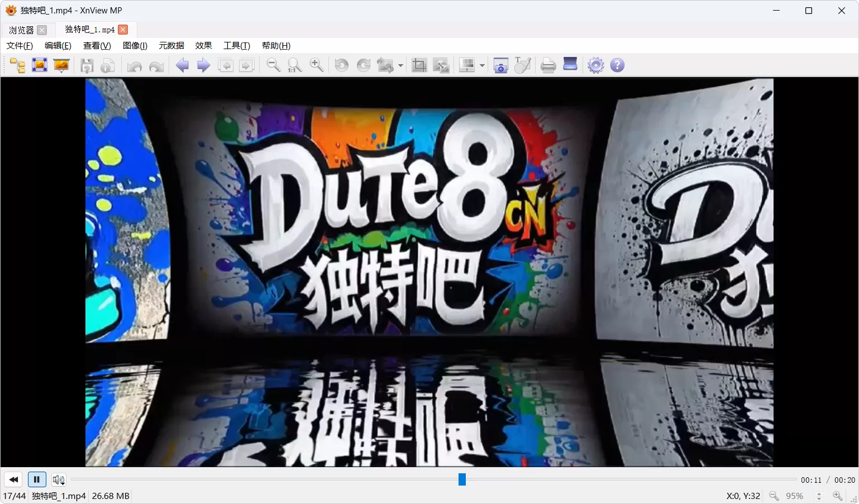
Task: Click the fullscreen view toolbar icon
Action: (x=40, y=65)
